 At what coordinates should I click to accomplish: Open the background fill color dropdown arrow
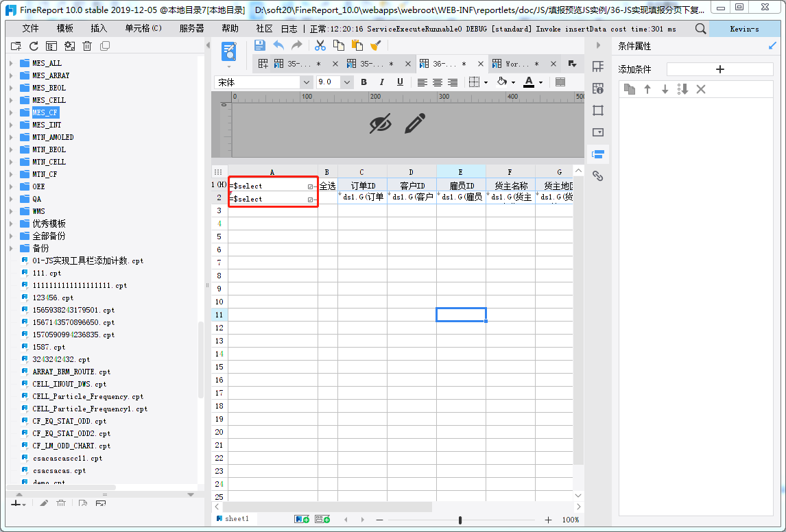pos(513,83)
